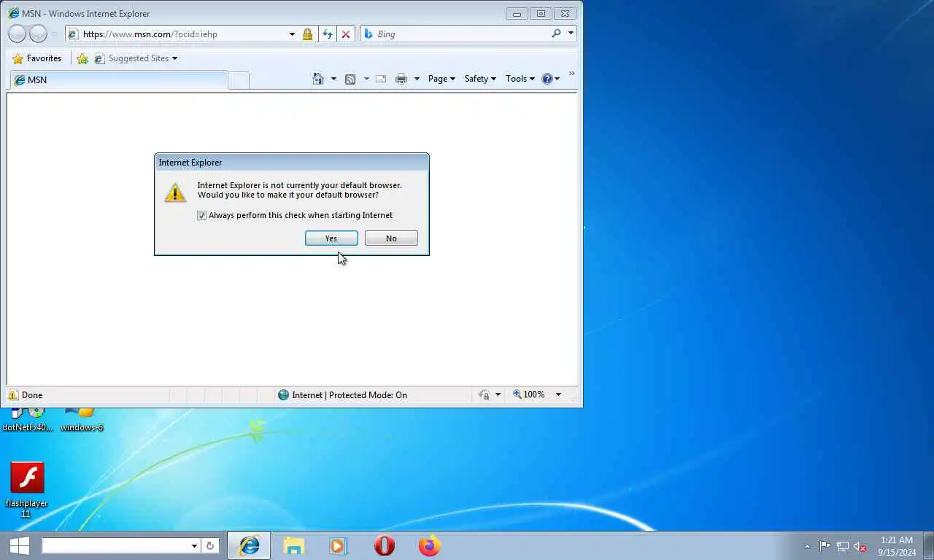Expand the address bar autocomplete dropdown
The height and width of the screenshot is (560, 934).
point(292,34)
